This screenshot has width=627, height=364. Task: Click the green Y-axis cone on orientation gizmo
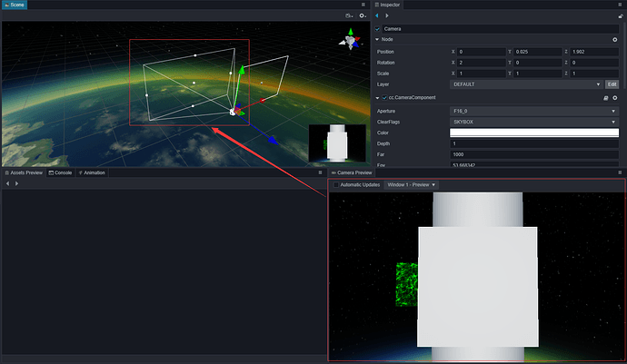point(351,32)
